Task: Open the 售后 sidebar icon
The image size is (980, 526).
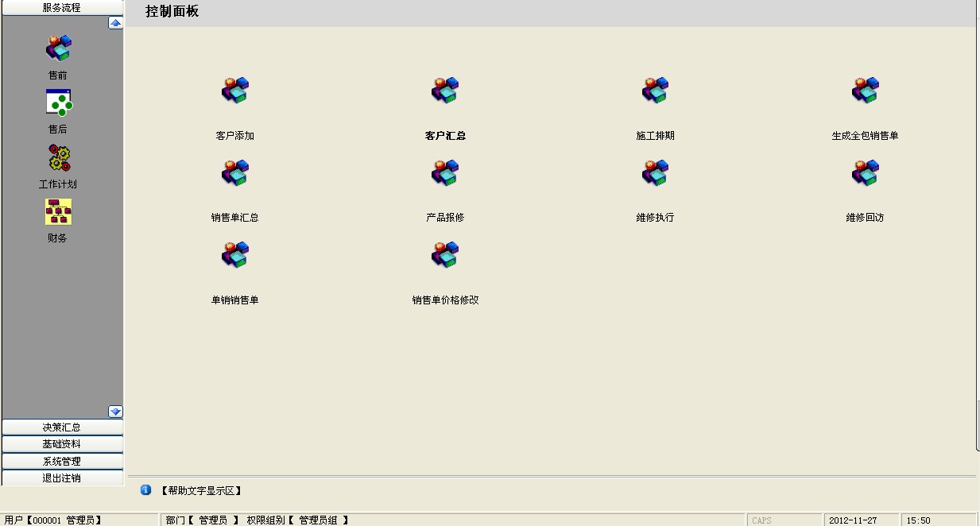Action: coord(58,102)
